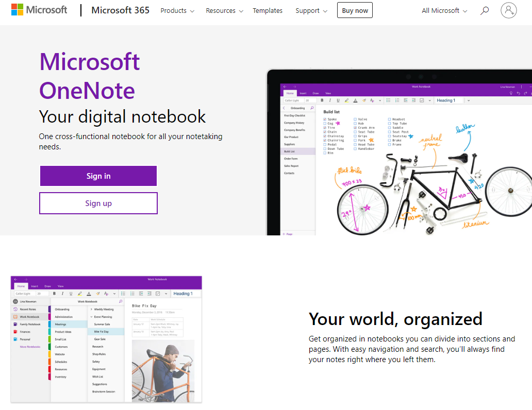Click Italic in the laptop screenshot toolbar
532x410 pixels.
pyautogui.click(x=330, y=100)
